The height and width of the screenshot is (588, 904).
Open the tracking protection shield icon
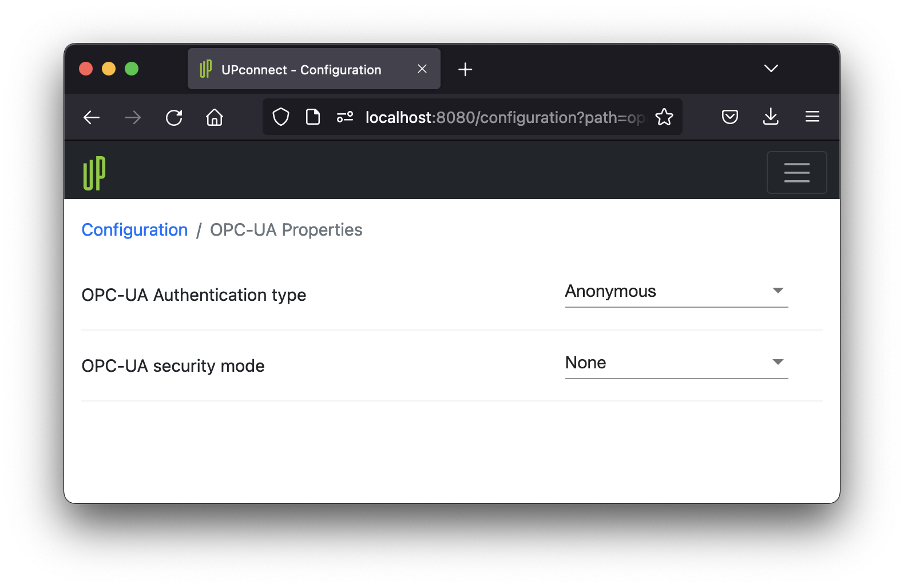(281, 117)
